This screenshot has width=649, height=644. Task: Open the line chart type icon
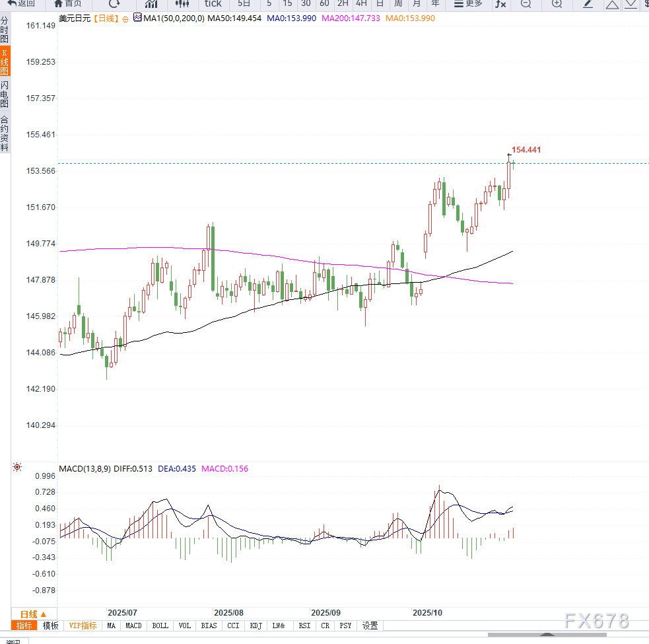click(x=151, y=4)
